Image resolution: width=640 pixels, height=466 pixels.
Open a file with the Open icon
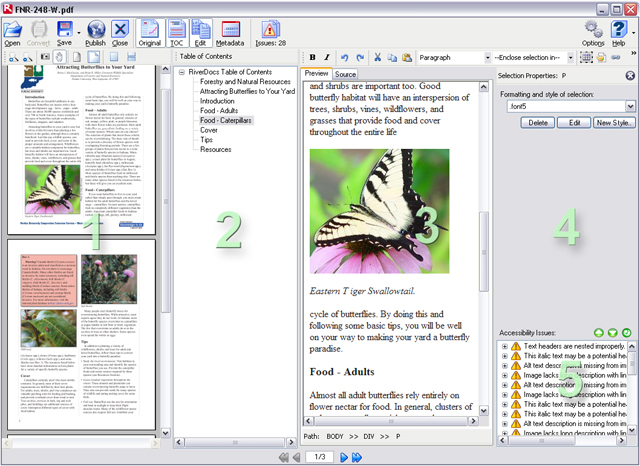coord(12,33)
